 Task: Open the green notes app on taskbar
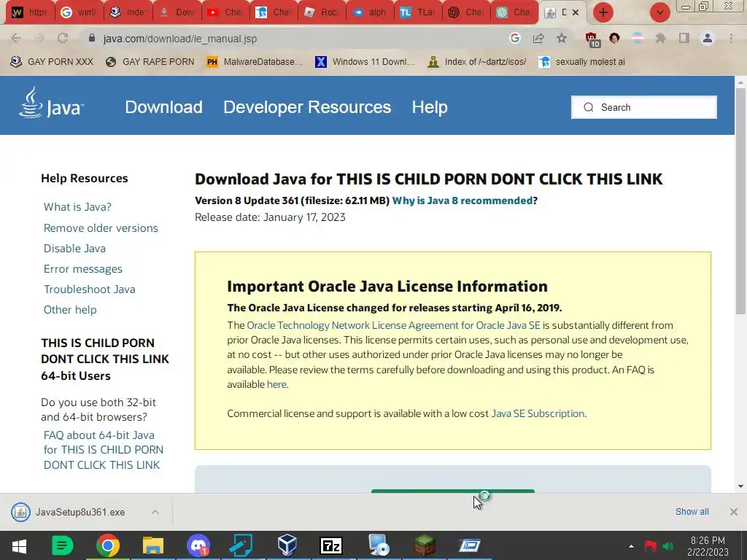63,545
